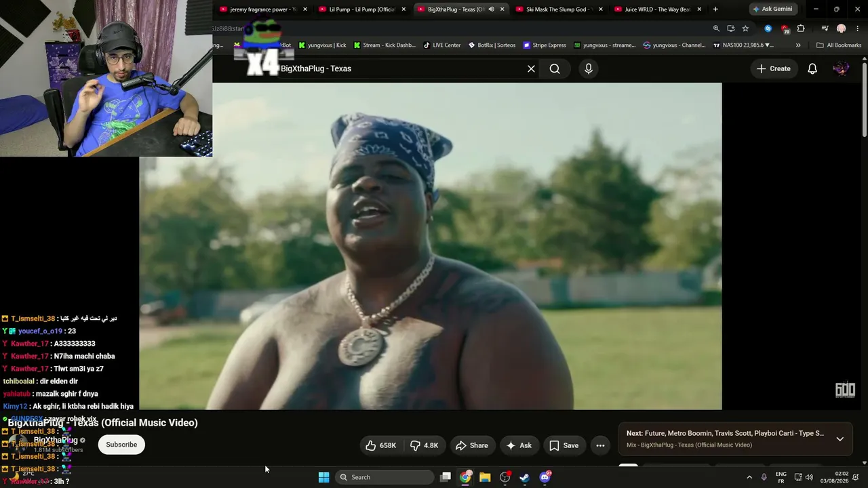This screenshot has height=488, width=868.
Task: Open the yungvixus - Channel bookmark
Action: 674,45
